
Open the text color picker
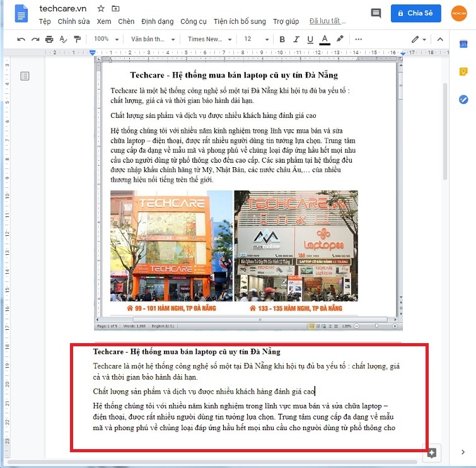(x=325, y=39)
